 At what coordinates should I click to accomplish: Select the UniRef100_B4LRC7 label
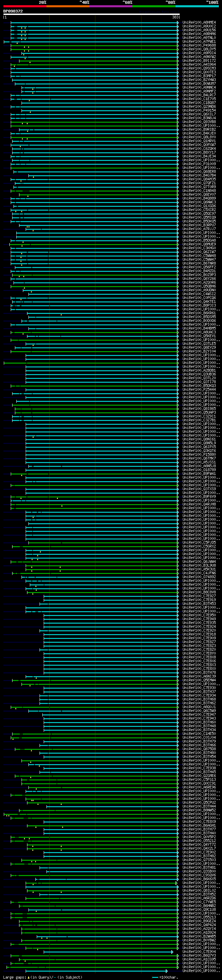click(199, 95)
